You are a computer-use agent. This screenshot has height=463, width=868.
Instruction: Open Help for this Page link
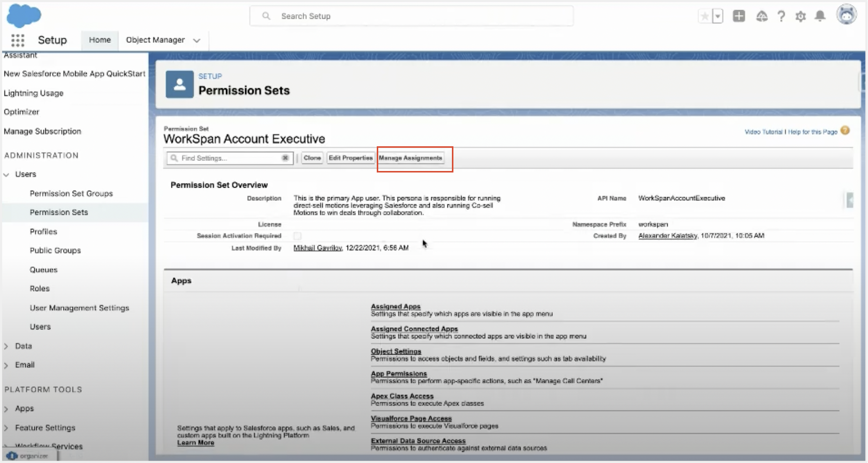813,132
